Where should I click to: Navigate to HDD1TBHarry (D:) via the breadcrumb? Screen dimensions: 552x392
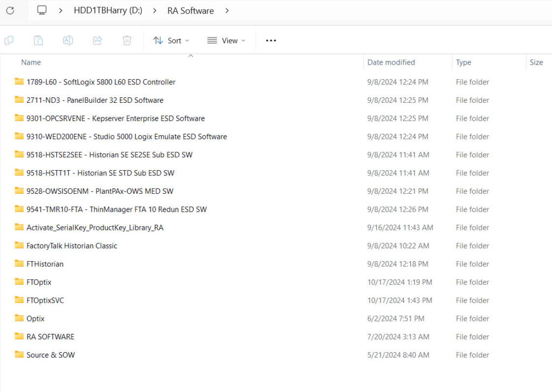coord(107,10)
